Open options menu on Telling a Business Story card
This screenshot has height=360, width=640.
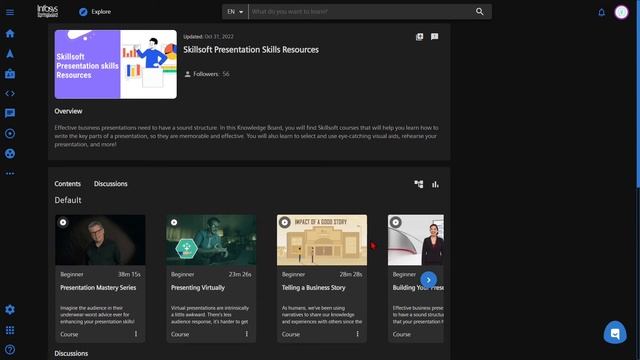click(x=358, y=334)
